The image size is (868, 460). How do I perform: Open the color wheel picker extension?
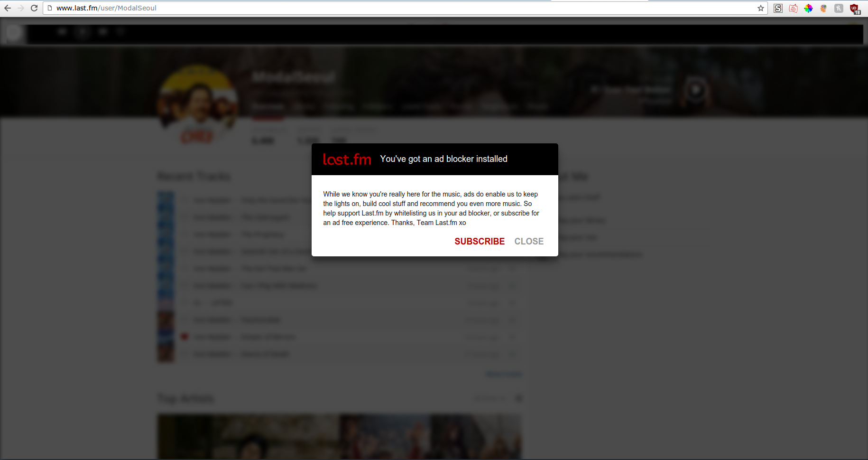pyautogui.click(x=808, y=8)
